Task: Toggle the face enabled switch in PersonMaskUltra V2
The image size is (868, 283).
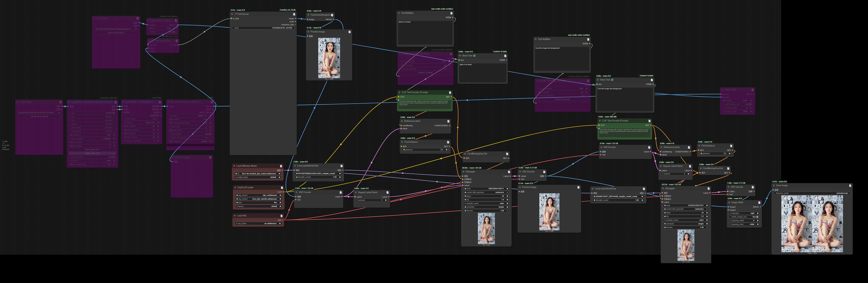Action: (114, 113)
